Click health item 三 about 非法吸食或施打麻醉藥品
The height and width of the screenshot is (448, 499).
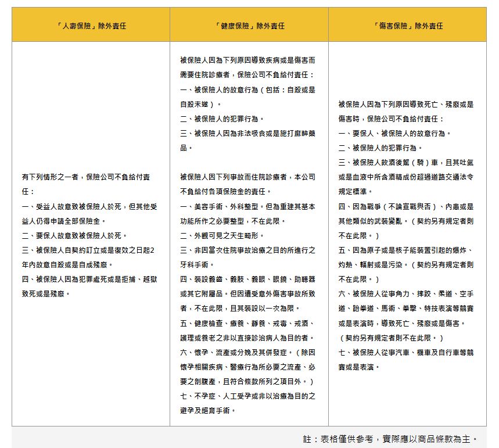(247, 134)
